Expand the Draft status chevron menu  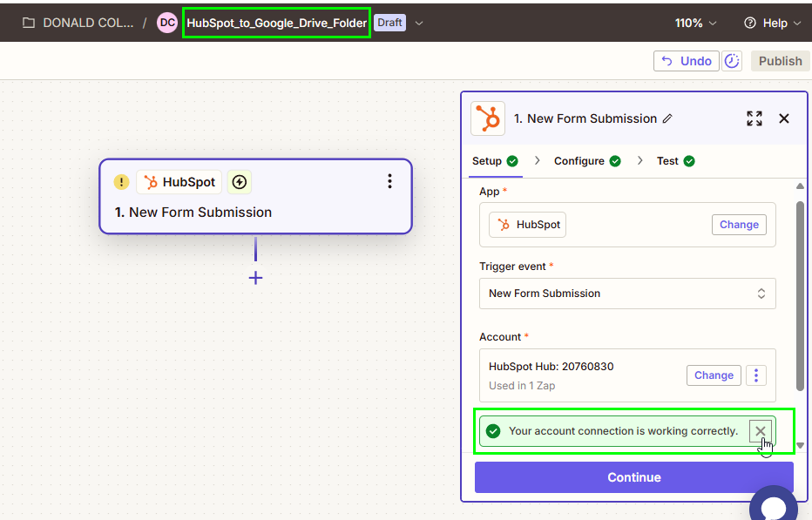coord(419,23)
